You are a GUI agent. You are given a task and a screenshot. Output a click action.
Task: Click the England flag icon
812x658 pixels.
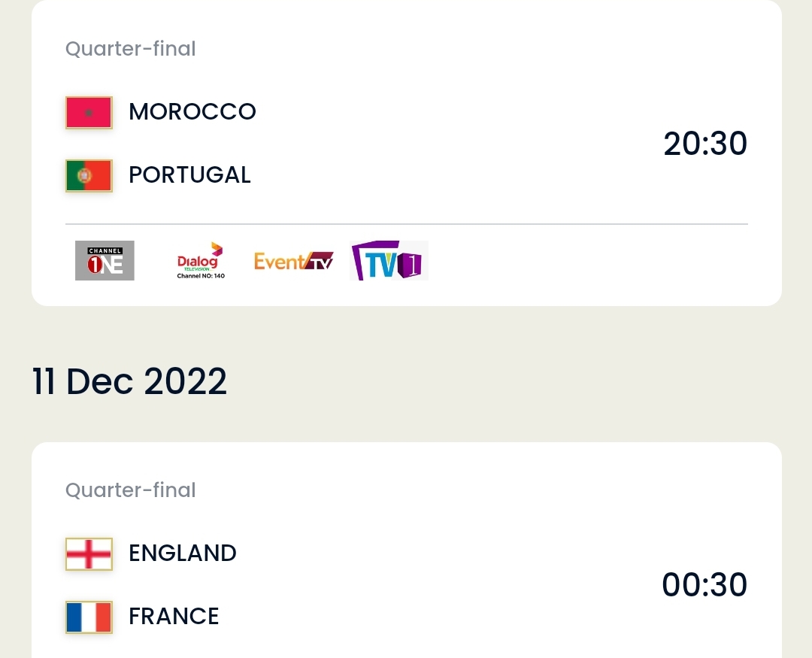point(89,554)
